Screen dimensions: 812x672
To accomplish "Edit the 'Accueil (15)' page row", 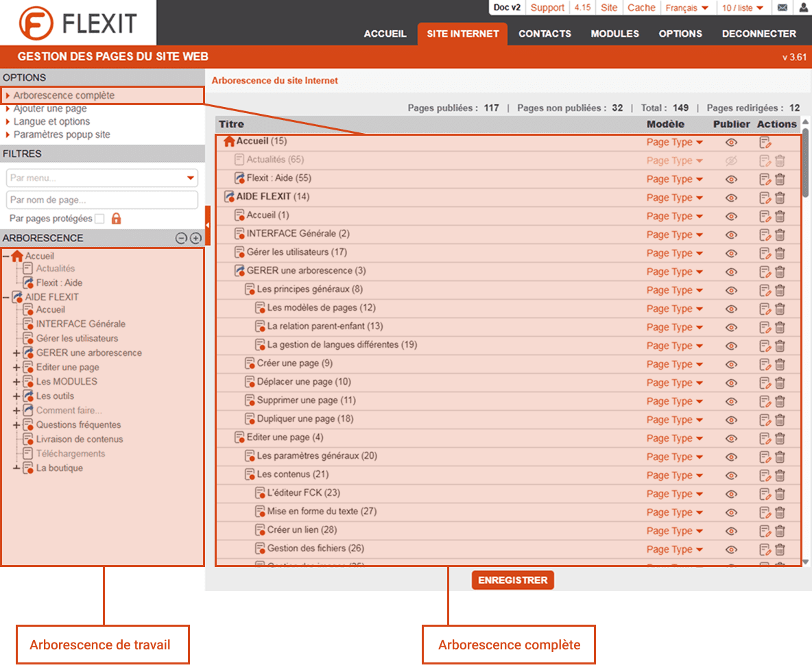I will click(x=765, y=143).
